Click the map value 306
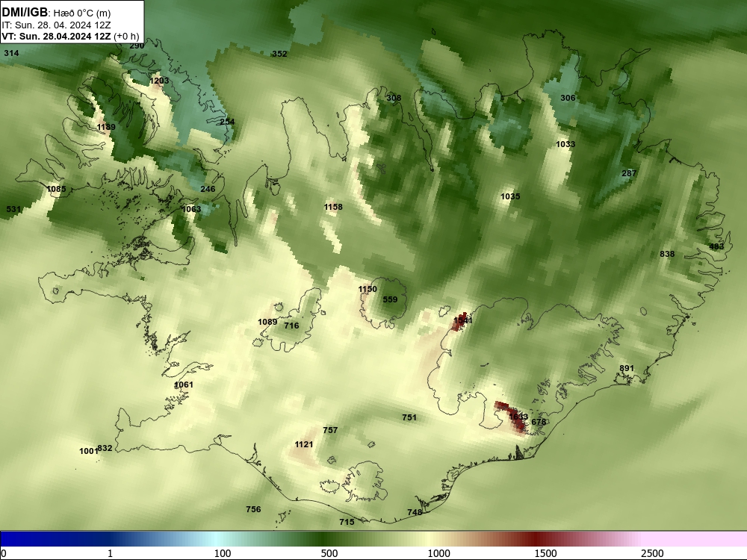 pos(568,98)
